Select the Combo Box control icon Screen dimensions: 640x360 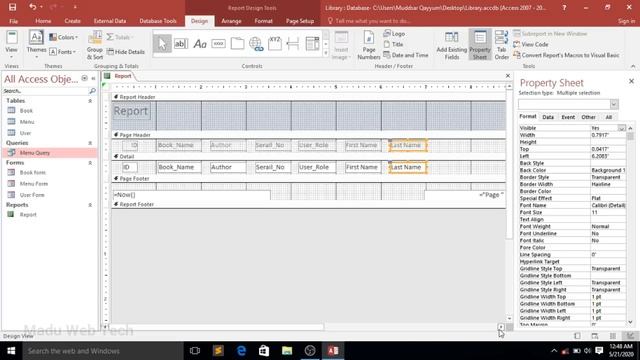(x=312, y=44)
